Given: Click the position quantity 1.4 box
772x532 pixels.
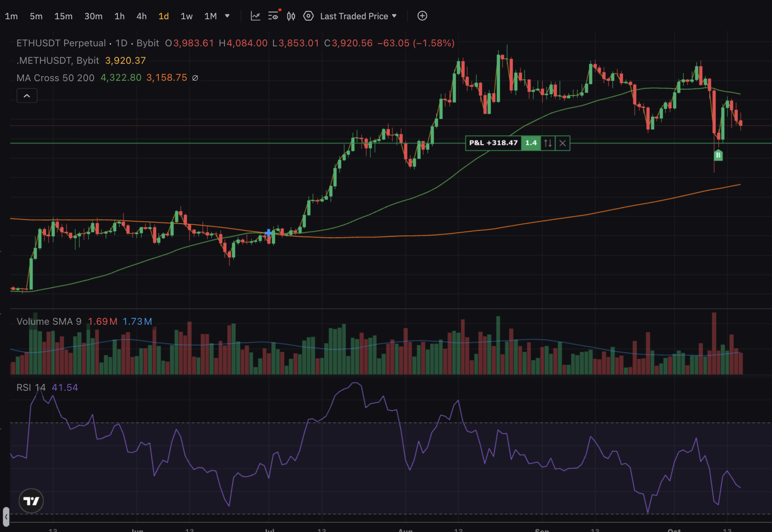Looking at the screenshot, I should coord(531,143).
